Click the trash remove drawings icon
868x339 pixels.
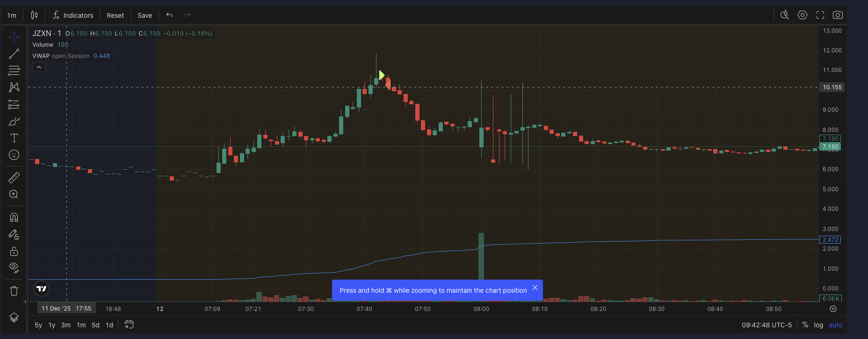click(14, 291)
